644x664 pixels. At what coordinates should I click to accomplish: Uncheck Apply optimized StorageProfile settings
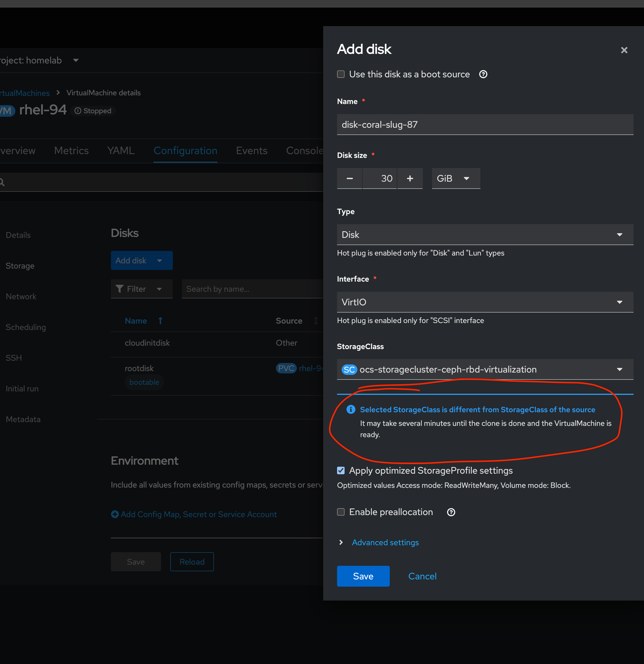(x=341, y=470)
